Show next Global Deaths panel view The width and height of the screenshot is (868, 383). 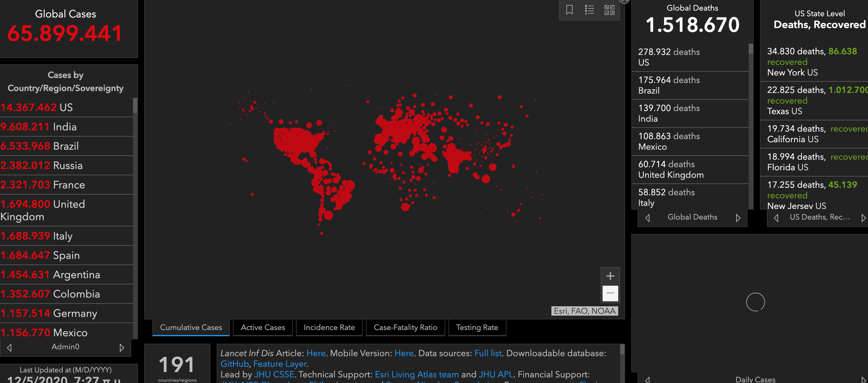coord(738,218)
